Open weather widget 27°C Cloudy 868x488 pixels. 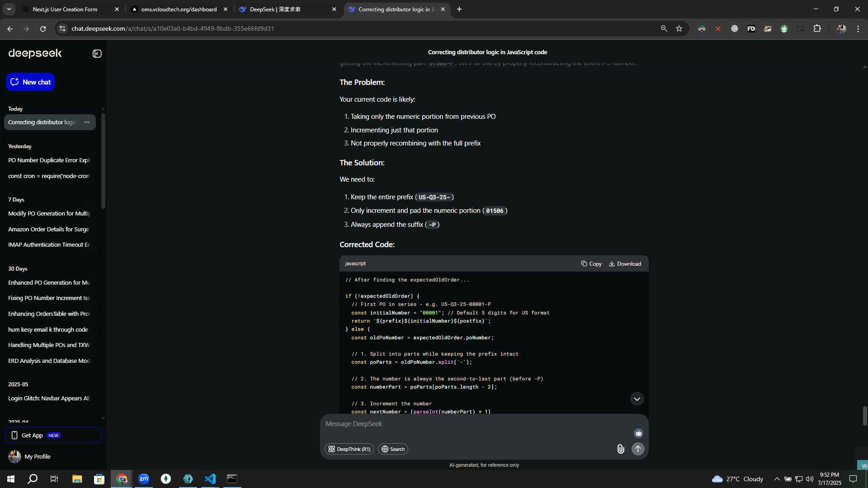click(x=737, y=479)
